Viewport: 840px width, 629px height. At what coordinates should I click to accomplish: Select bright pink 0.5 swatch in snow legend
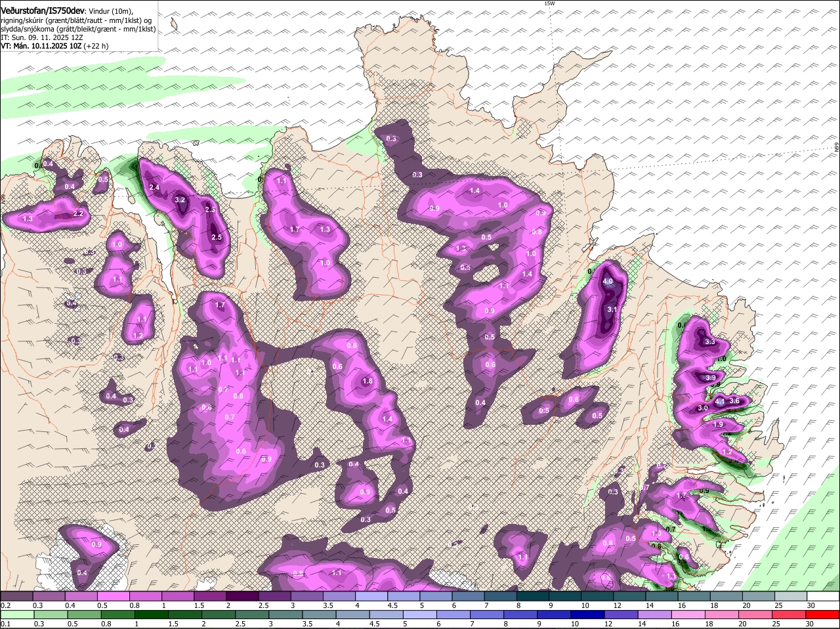click(x=114, y=597)
